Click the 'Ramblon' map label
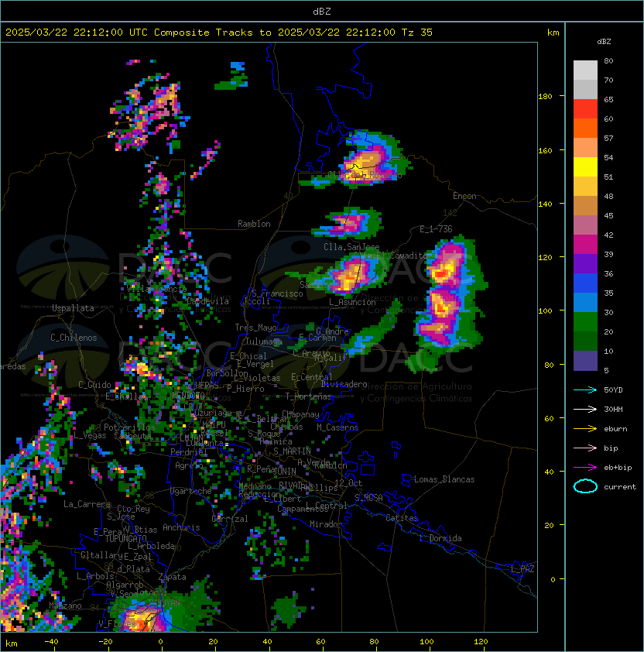This screenshot has width=644, height=652. click(x=254, y=224)
